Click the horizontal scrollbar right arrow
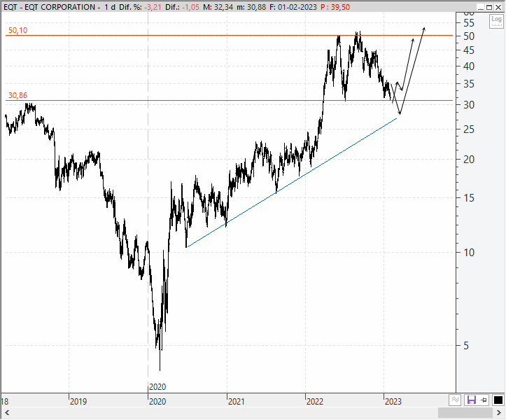The image size is (506, 420). tap(499, 412)
